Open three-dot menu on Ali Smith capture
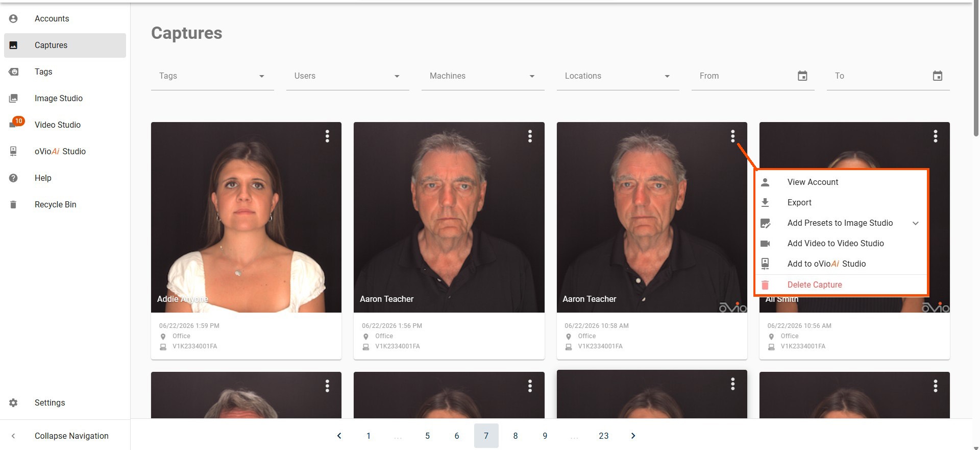 click(935, 136)
